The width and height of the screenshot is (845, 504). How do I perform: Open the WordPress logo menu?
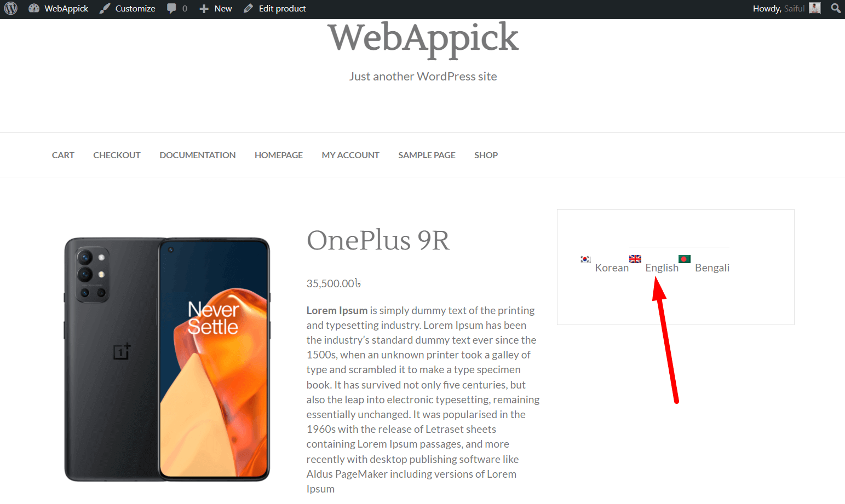tap(11, 8)
